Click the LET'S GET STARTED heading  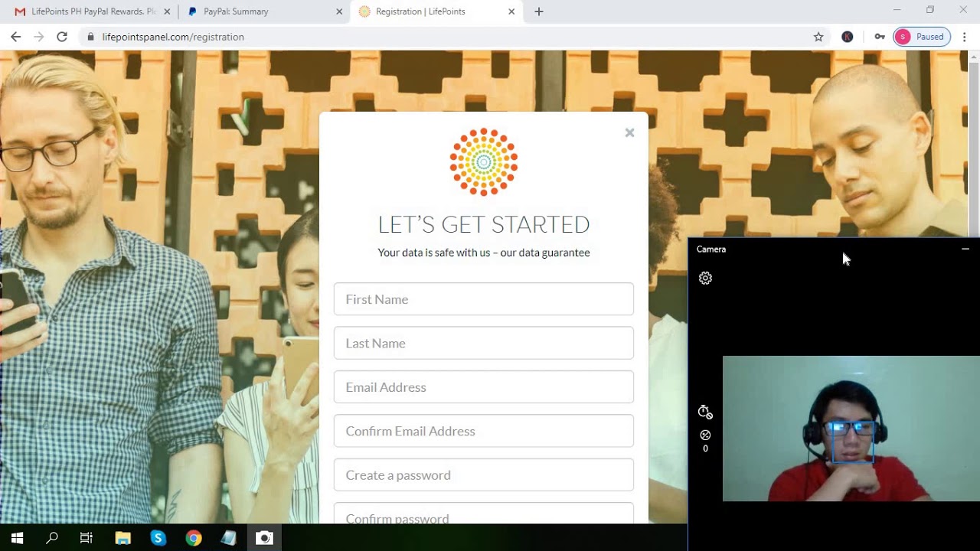(484, 224)
